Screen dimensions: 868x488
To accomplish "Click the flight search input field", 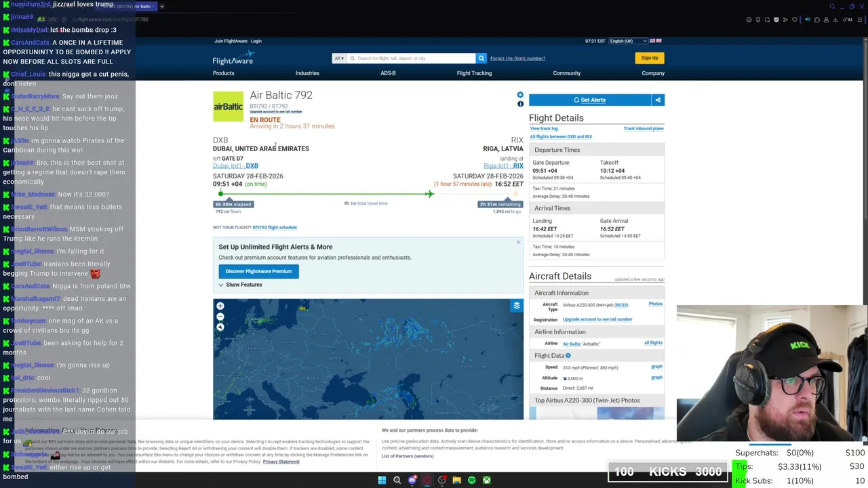I will click(x=412, y=58).
